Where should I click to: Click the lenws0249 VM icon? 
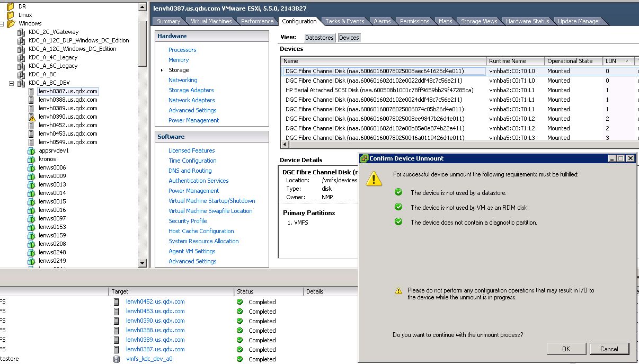pyautogui.click(x=31, y=261)
